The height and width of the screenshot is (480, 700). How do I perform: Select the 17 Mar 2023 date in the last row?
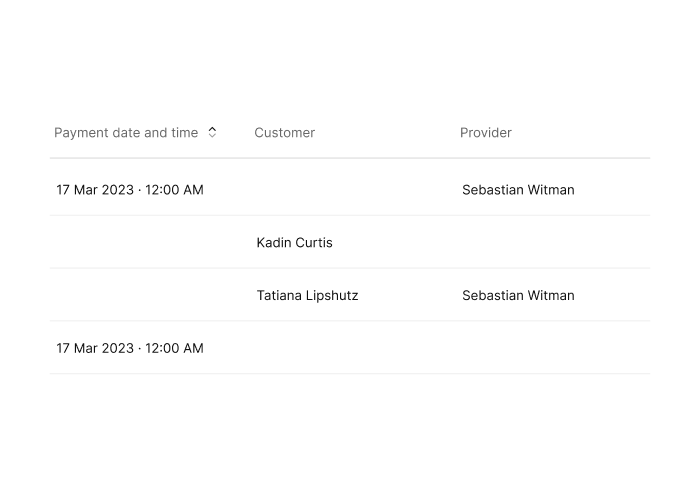coord(95,348)
